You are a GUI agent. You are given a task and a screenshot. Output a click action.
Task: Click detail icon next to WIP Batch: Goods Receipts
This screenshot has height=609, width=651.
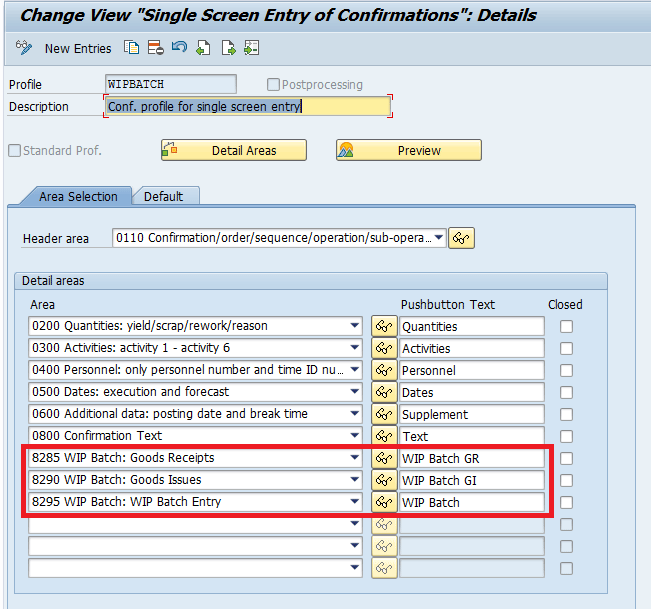click(384, 458)
